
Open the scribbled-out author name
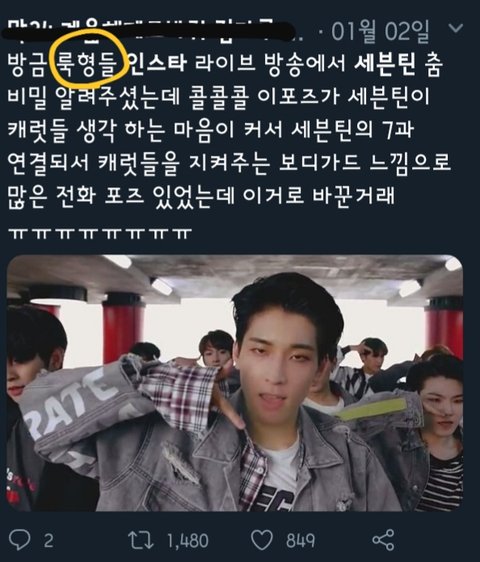(x=149, y=30)
